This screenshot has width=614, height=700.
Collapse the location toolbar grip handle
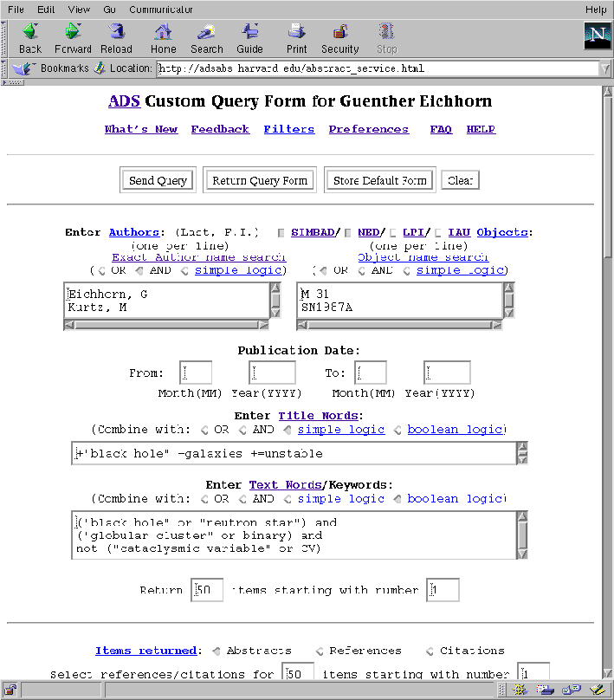click(x=4, y=68)
